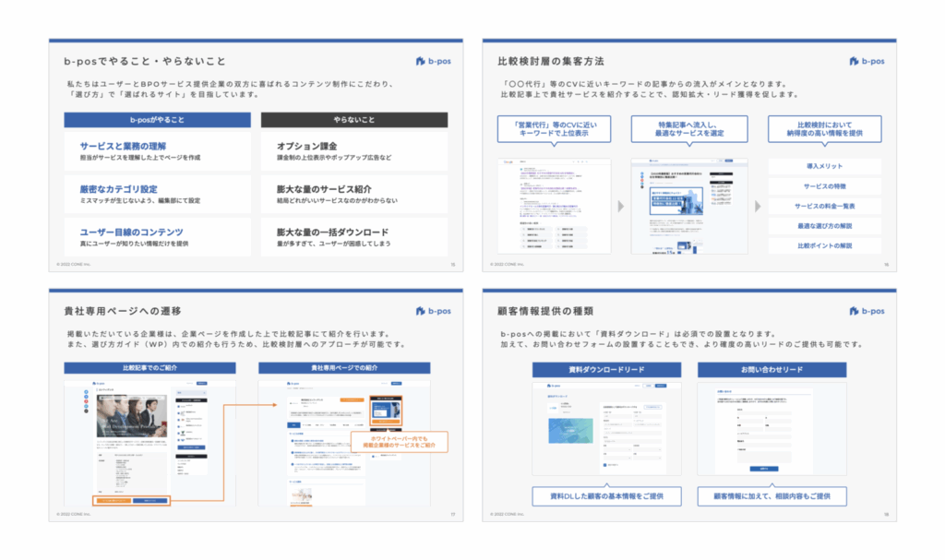Click the b-pos logo on the 顧客情報提供の種類 slide
945x560 pixels.
[x=866, y=311]
